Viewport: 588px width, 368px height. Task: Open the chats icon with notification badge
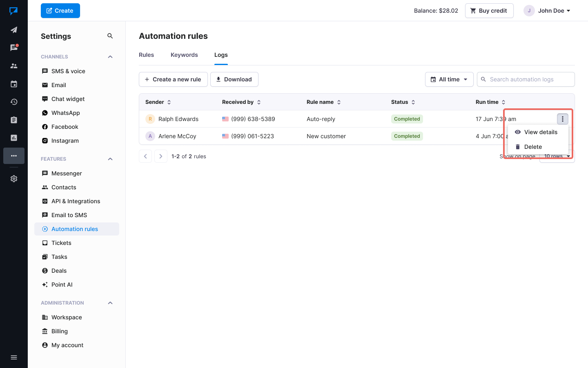[13, 47]
